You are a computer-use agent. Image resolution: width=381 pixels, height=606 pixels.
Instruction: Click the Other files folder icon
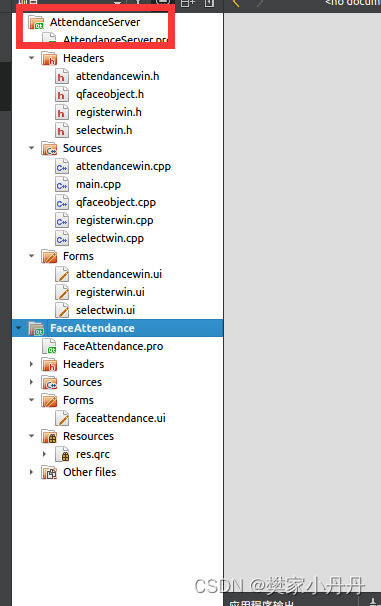(49, 472)
